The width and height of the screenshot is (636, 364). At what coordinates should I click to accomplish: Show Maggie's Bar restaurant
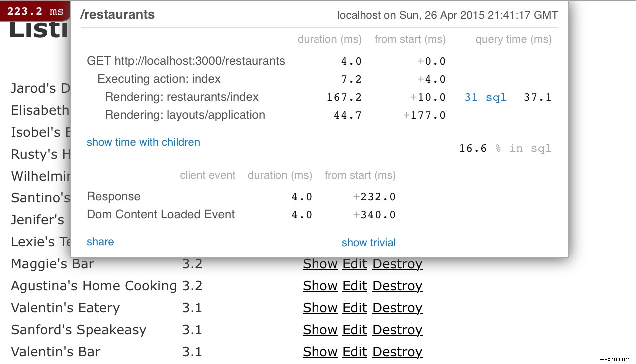click(x=320, y=264)
